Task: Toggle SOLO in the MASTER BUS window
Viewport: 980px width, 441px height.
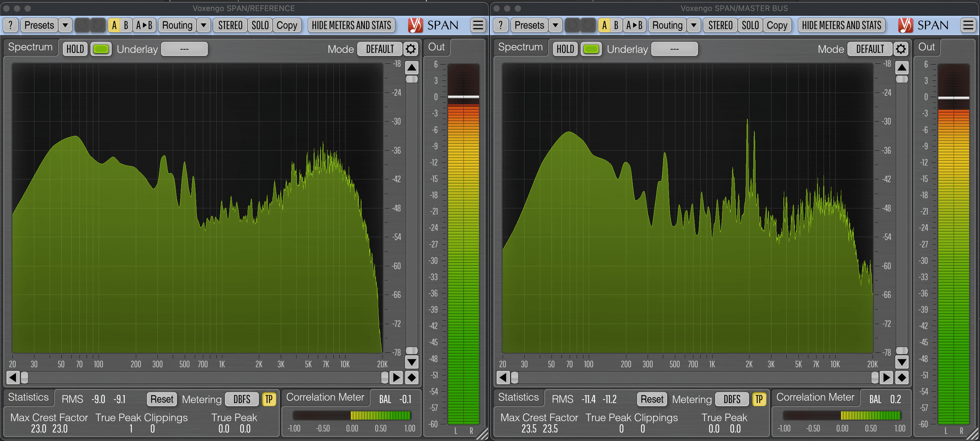Action: 750,26
